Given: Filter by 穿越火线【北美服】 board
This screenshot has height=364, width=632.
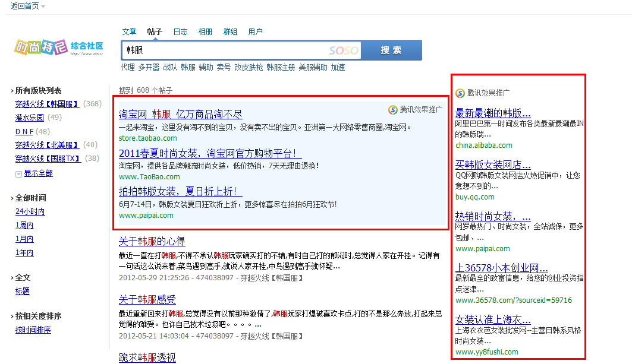Looking at the screenshot, I should (48, 145).
